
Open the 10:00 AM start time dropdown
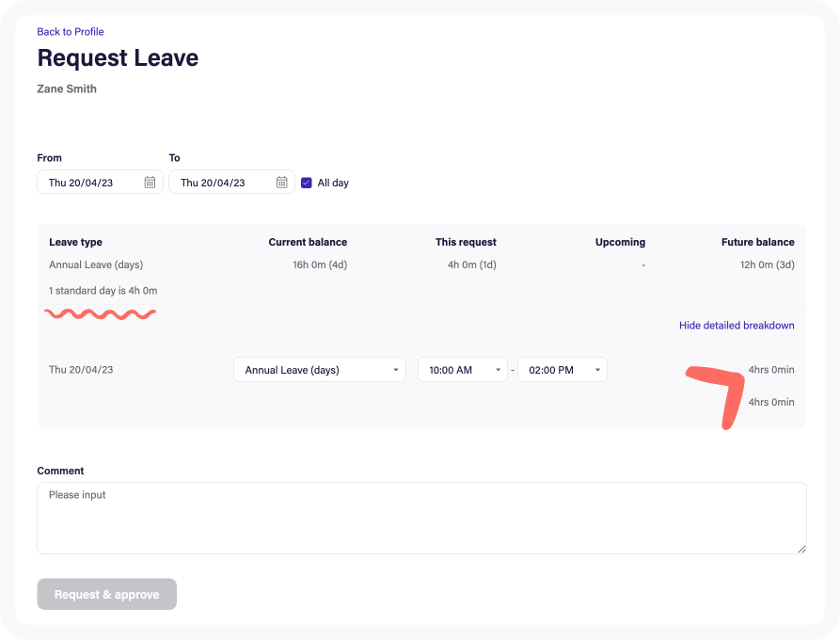(x=462, y=369)
